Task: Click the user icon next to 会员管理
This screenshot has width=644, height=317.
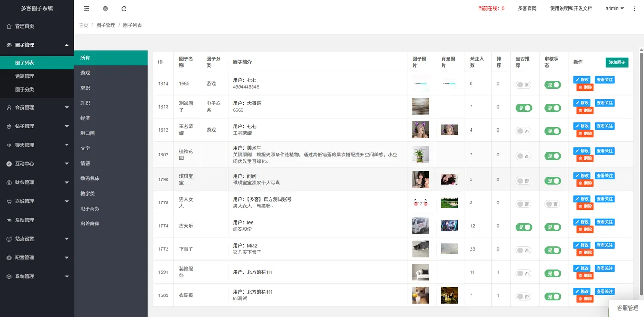Action: point(9,107)
